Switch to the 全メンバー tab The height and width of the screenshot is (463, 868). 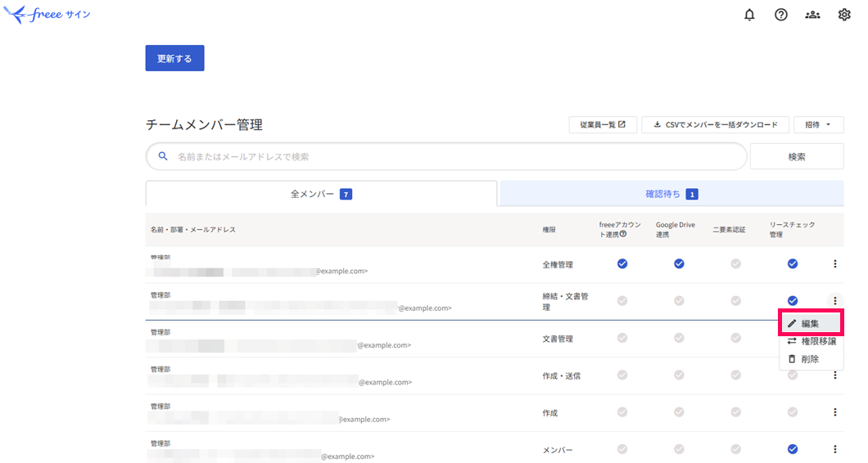321,194
